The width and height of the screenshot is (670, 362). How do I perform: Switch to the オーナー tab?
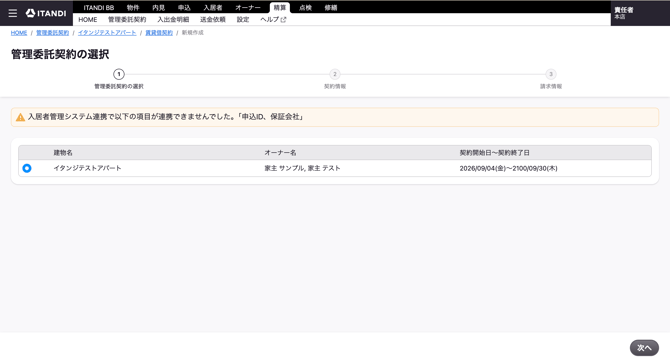[248, 8]
